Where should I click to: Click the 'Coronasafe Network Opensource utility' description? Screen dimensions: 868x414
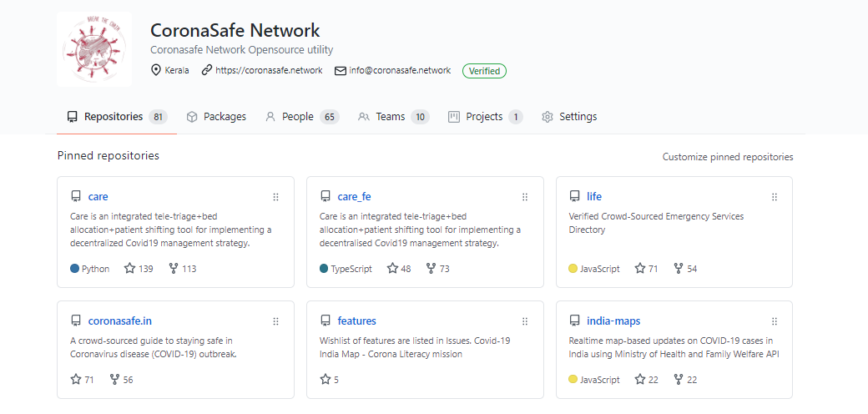(x=242, y=50)
